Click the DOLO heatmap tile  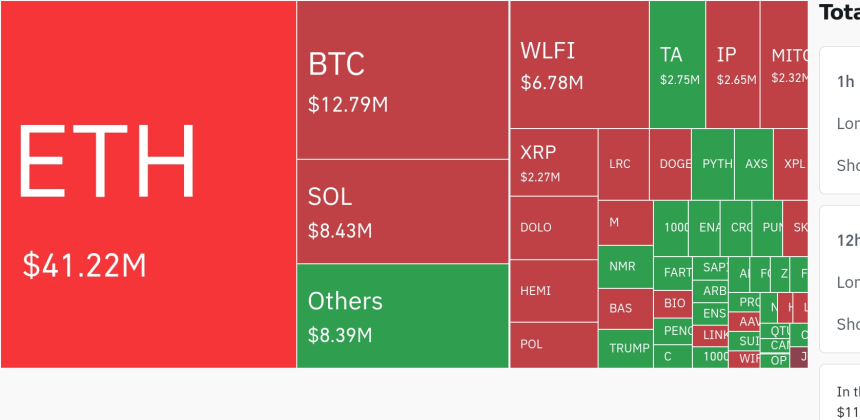553,227
